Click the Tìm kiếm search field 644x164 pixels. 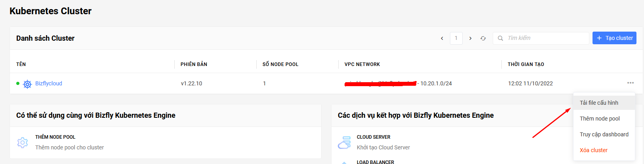click(541, 38)
